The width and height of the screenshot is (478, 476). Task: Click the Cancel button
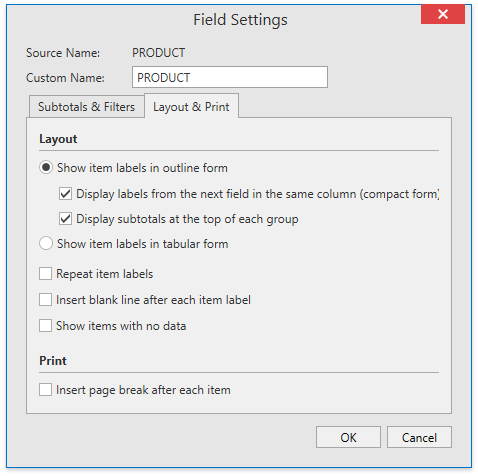[x=419, y=437]
